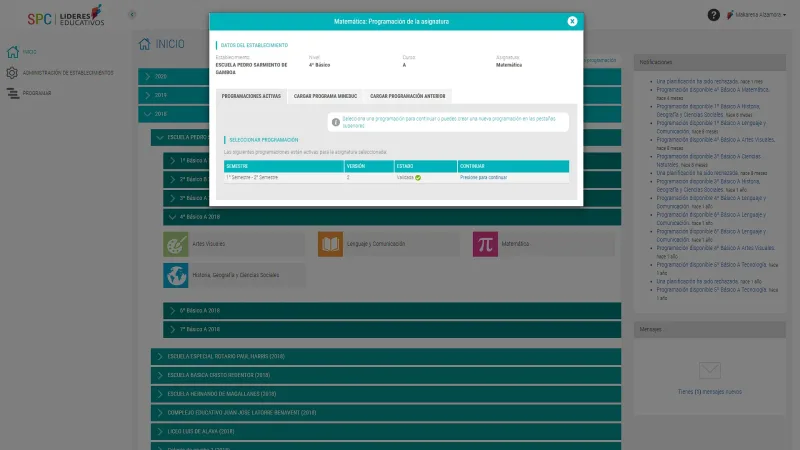Click the green Validada check icon

[418, 178]
